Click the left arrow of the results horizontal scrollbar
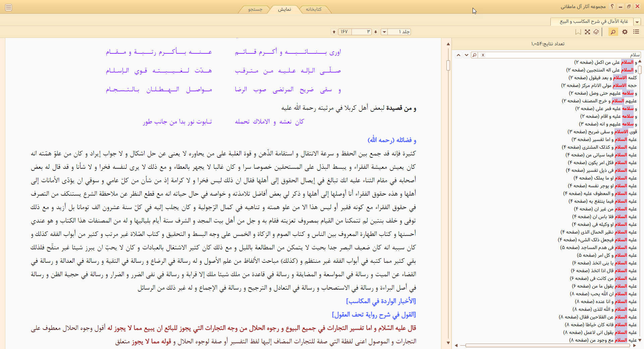Viewport: 644px width, 349px height. pyautogui.click(x=456, y=345)
